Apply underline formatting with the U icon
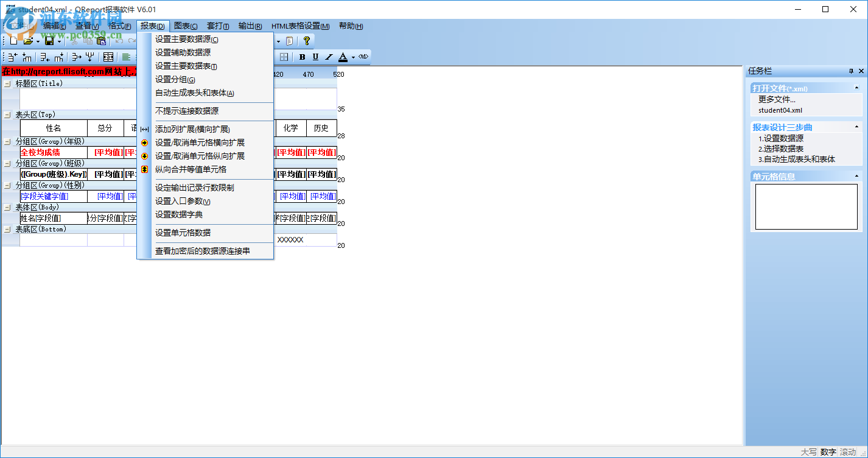The image size is (868, 458). (315, 57)
